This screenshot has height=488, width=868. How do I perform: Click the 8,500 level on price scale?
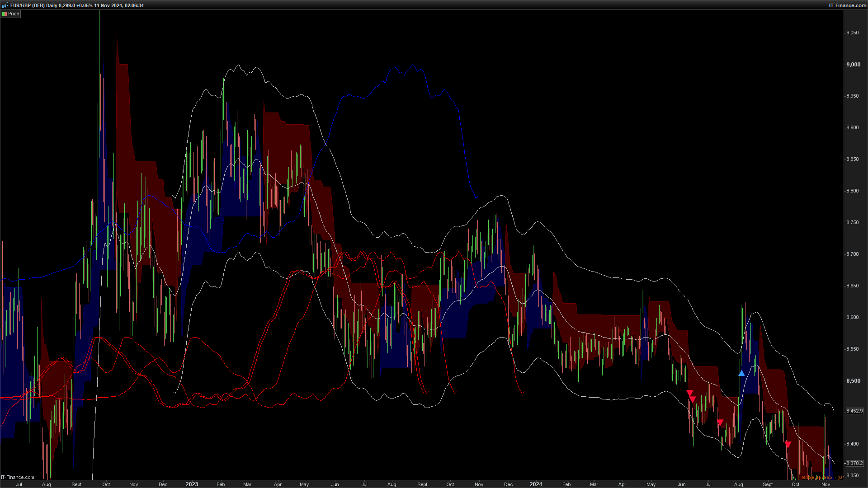pos(853,381)
